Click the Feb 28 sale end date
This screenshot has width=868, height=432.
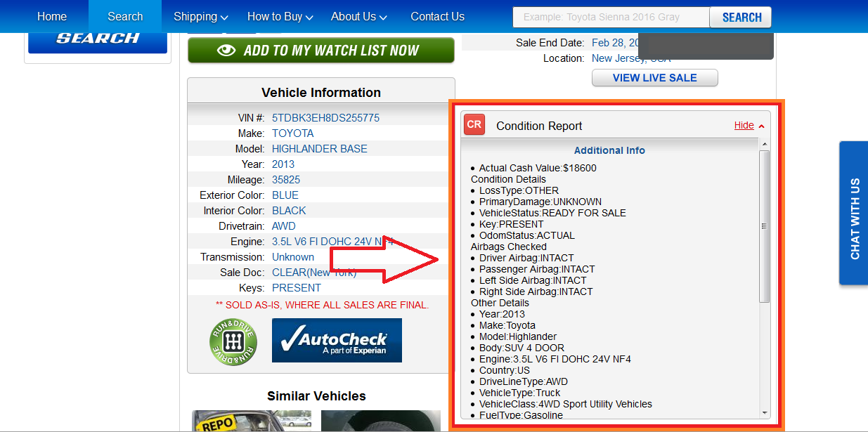click(x=615, y=43)
